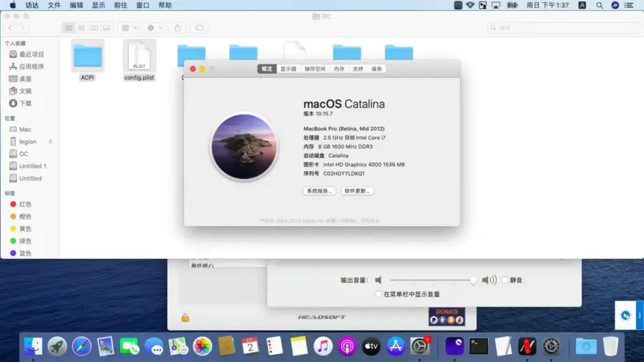
Task: Switch to the 储存空间 tab
Action: [x=315, y=69]
